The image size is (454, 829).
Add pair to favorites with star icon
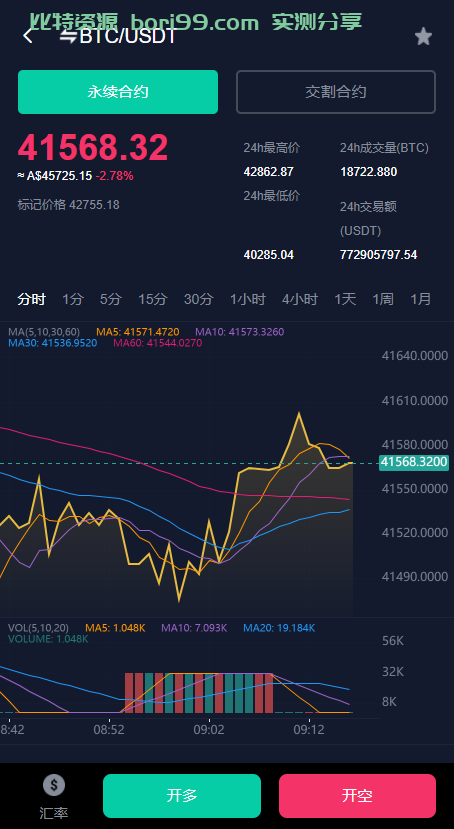pyautogui.click(x=423, y=36)
